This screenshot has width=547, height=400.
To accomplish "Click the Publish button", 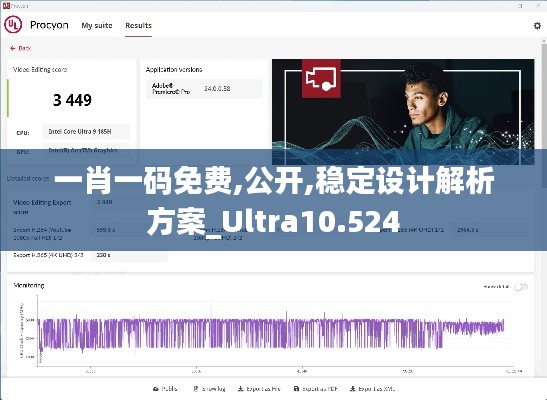I will [166, 388].
